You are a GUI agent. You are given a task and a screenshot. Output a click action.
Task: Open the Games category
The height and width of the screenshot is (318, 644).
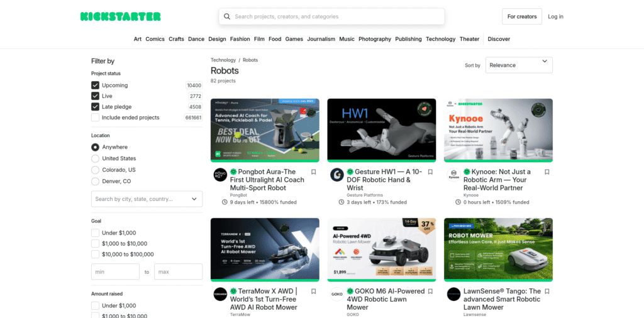click(x=294, y=39)
